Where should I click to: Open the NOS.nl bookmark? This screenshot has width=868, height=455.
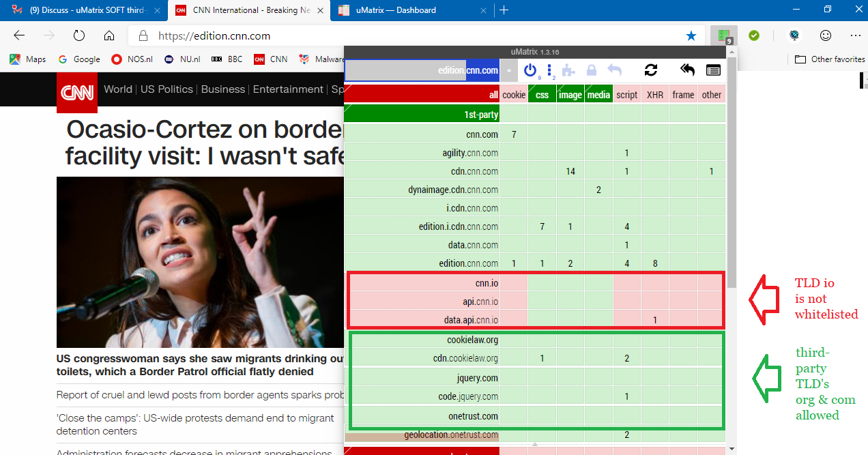pyautogui.click(x=132, y=59)
